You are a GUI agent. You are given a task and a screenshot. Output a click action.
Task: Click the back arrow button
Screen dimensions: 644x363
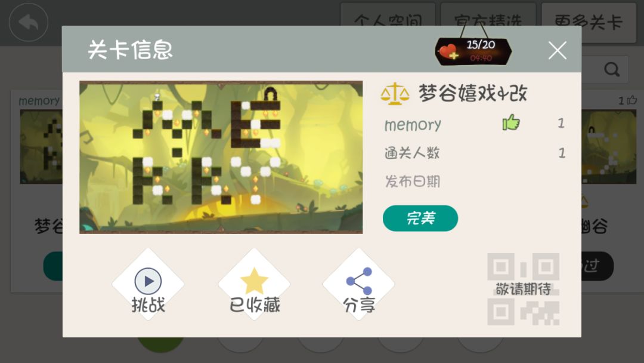[x=29, y=22]
